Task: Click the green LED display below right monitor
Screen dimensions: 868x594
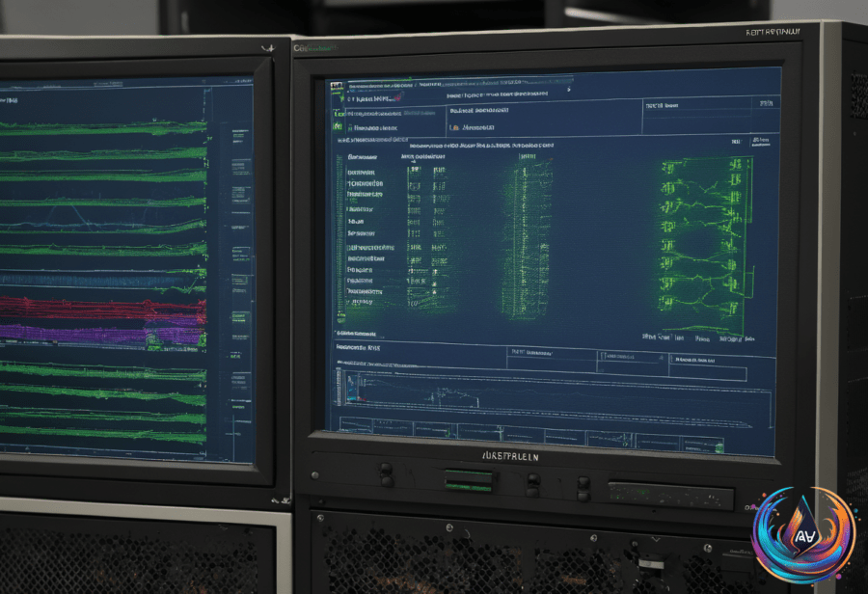Action: [469, 480]
